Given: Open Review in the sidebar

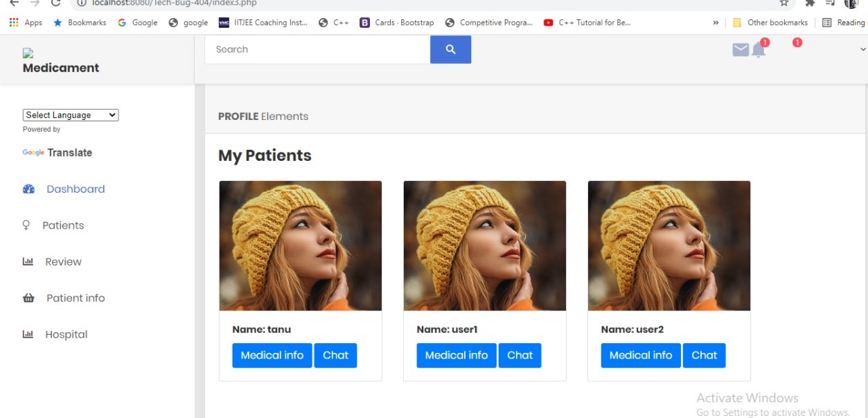Looking at the screenshot, I should click(63, 261).
